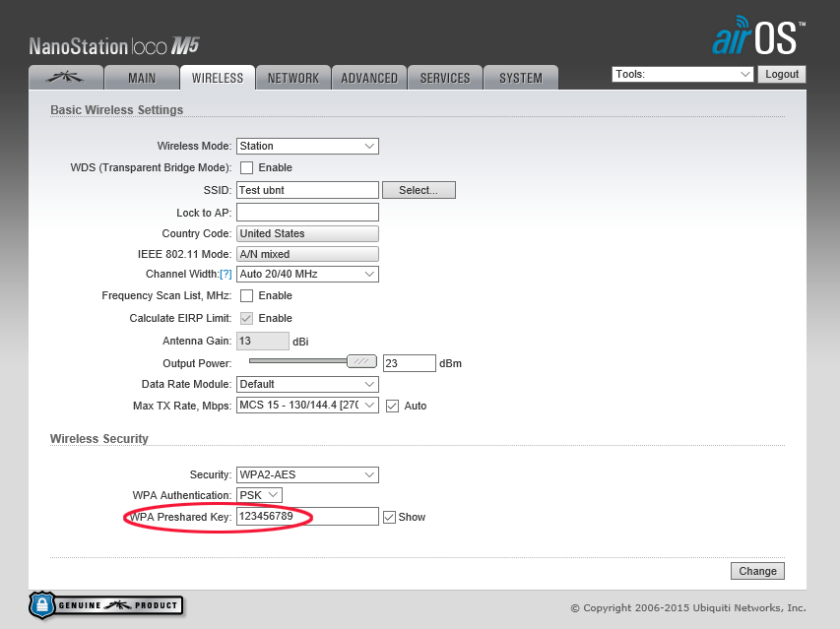The width and height of the screenshot is (840, 629).
Task: Open the Data Rate Module dropdown
Action: [307, 384]
